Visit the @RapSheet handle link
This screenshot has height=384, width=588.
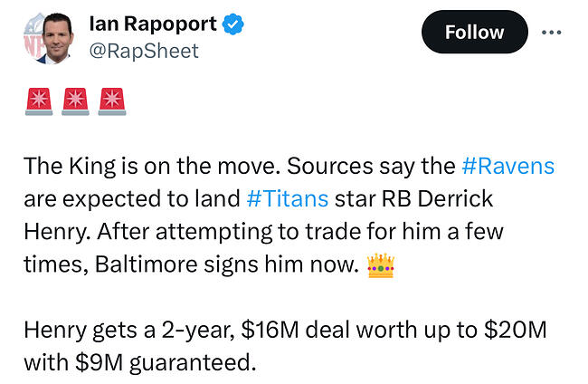click(143, 51)
